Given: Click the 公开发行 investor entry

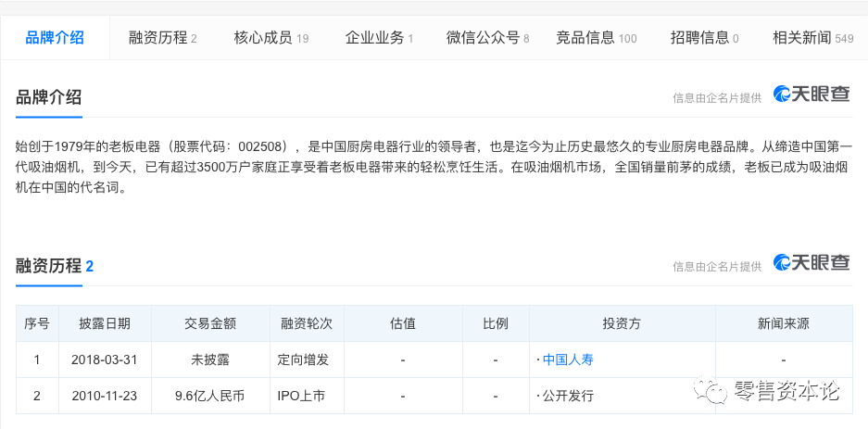Looking at the screenshot, I should tap(568, 396).
